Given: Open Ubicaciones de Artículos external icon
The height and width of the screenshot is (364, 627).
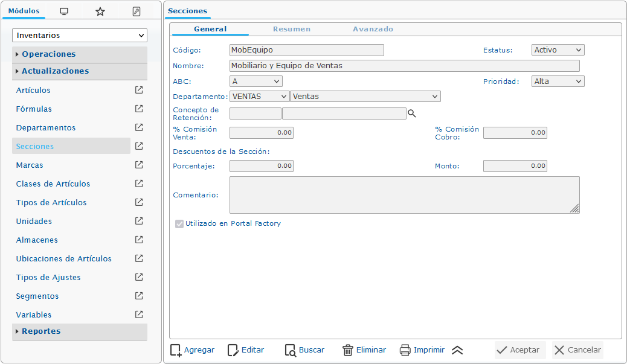Looking at the screenshot, I should tap(139, 258).
